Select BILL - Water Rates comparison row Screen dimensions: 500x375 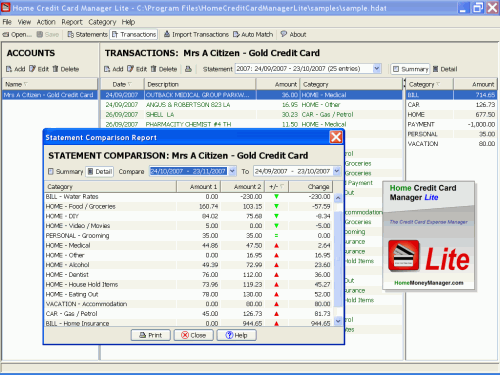[x=189, y=197]
